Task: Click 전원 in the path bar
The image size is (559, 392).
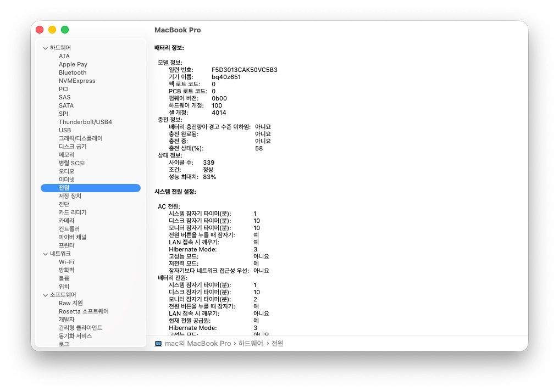Action: coord(278,344)
